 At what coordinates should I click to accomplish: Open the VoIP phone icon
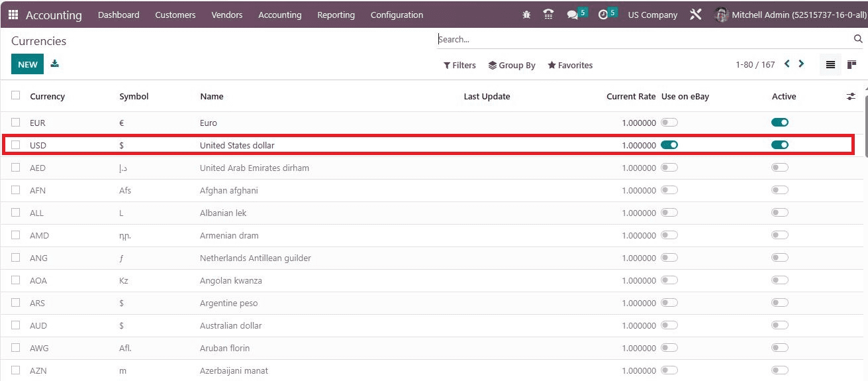(548, 15)
